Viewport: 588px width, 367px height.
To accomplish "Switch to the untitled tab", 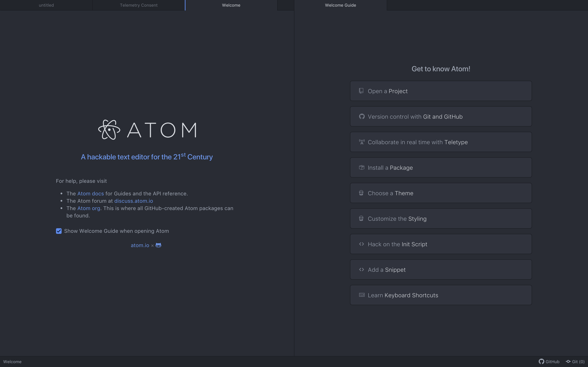I will coord(46,5).
